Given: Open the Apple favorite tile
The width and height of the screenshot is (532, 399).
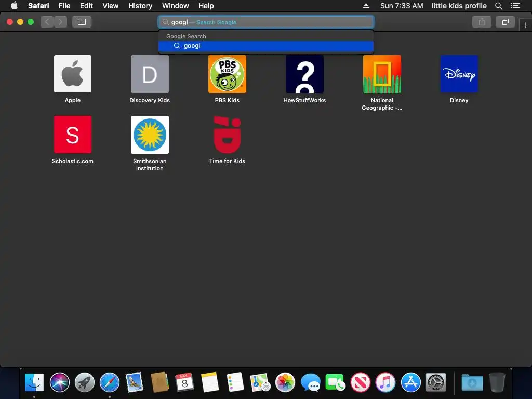Looking at the screenshot, I should 73,74.
